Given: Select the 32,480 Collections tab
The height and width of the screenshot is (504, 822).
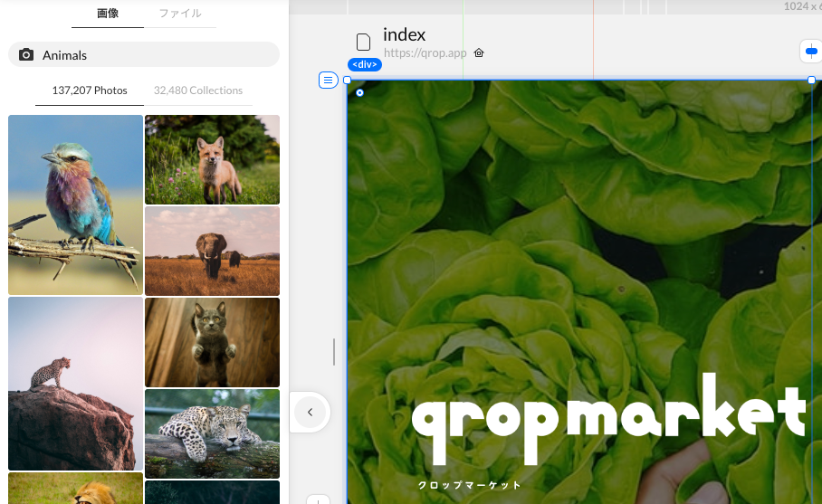Looking at the screenshot, I should tap(198, 90).
